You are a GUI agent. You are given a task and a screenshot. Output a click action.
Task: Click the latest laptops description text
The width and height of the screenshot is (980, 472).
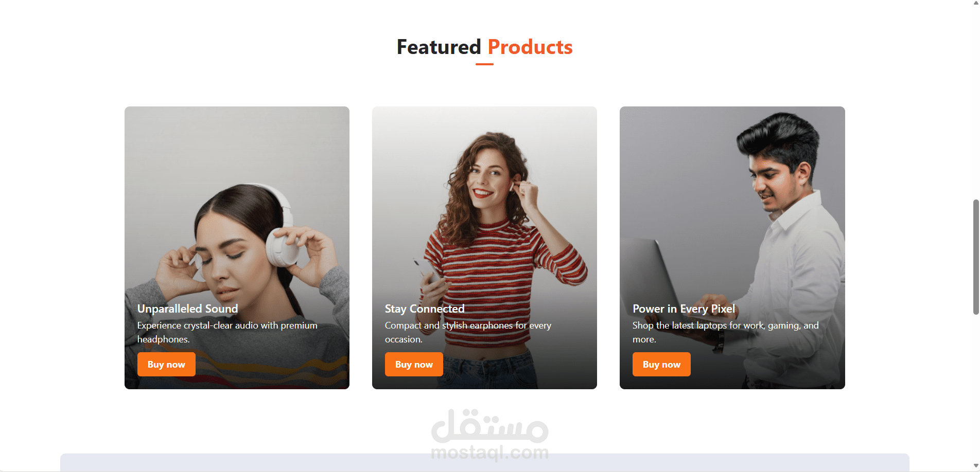tap(725, 332)
